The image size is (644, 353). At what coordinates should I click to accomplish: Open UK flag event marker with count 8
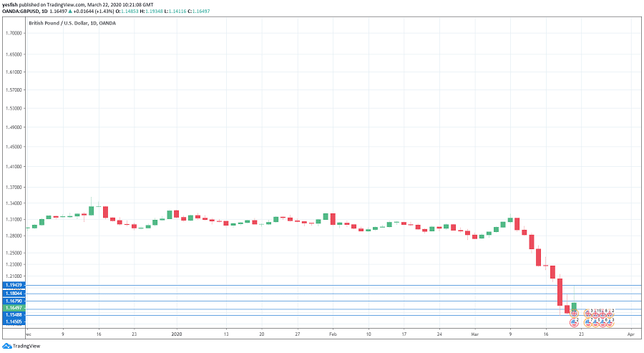(x=603, y=314)
